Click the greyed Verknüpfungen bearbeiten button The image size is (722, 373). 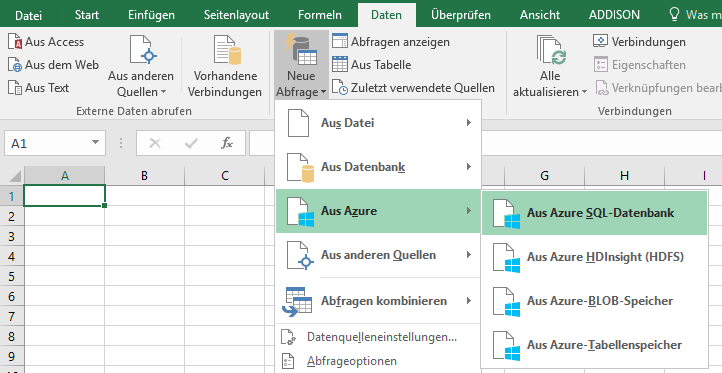pos(658,87)
